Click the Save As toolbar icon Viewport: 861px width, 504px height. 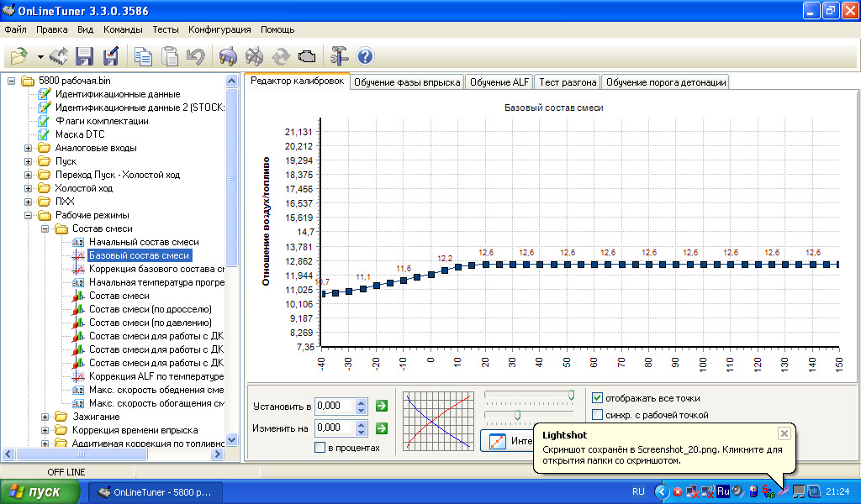110,56
